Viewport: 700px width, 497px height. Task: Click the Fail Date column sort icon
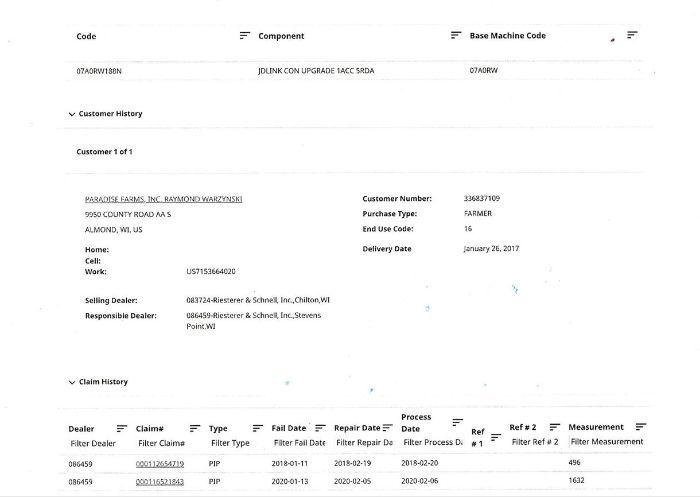(320, 428)
